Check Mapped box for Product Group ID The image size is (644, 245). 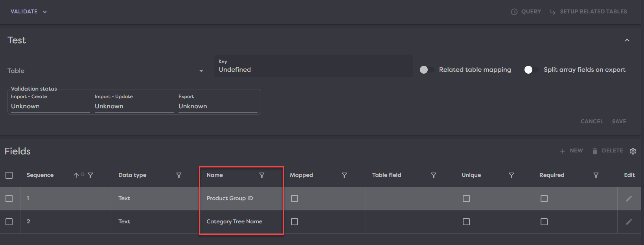click(x=294, y=199)
